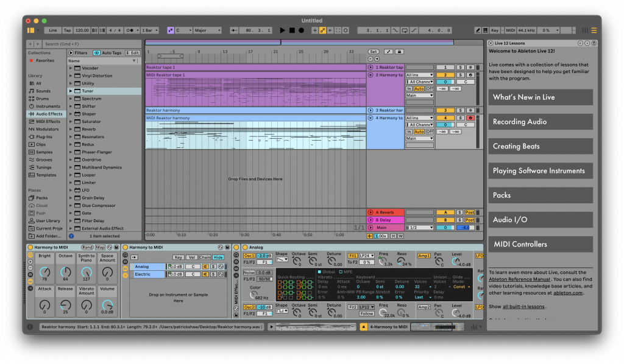Viewport: 624px width, 364px height.
Task: Mute track 2 Harmony to MIDI activator
Action: click(445, 75)
